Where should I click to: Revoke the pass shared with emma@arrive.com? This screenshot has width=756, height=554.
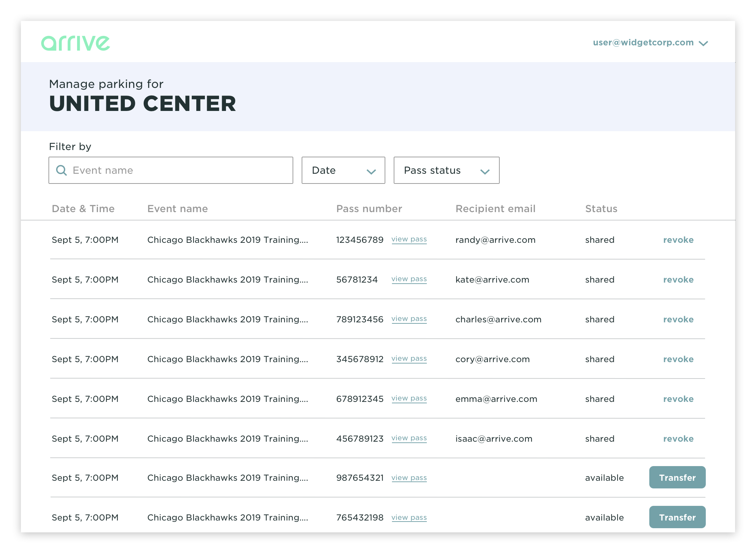pos(678,399)
